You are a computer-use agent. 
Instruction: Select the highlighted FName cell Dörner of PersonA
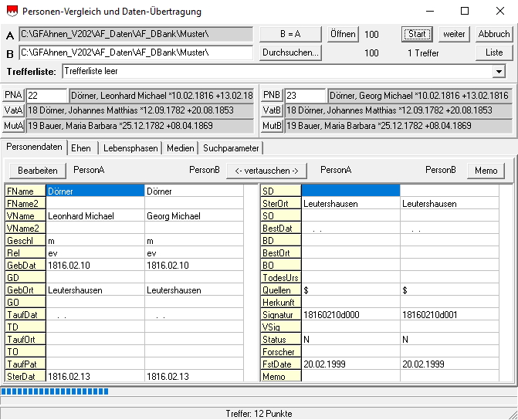[95, 191]
